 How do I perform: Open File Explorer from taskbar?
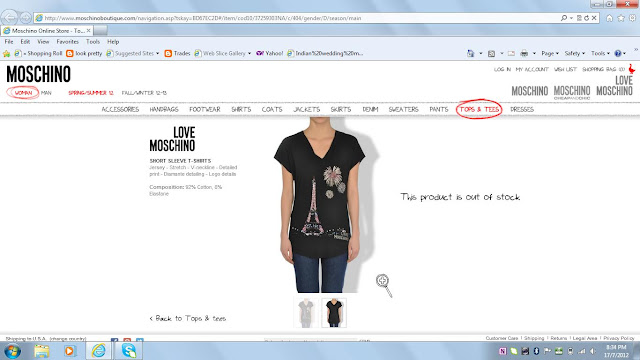point(41,351)
